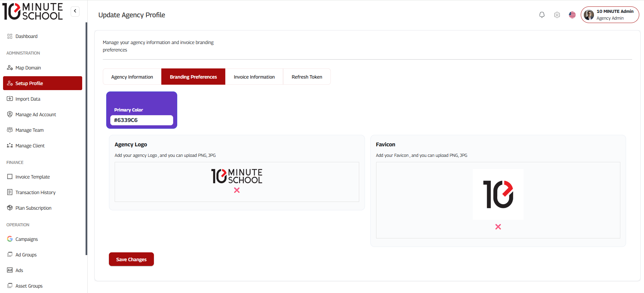The image size is (644, 293).
Task: Remove the agency logo with red X
Action: (x=237, y=190)
